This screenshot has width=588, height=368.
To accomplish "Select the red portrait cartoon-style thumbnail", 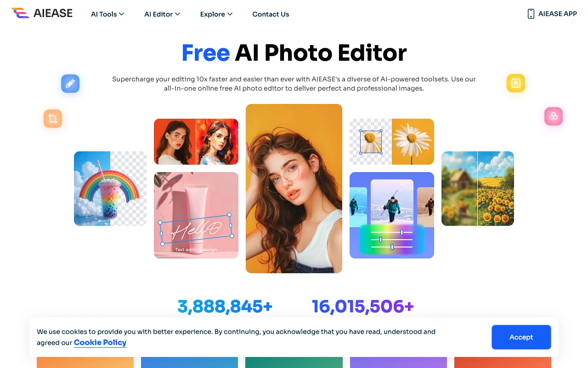I will [196, 142].
